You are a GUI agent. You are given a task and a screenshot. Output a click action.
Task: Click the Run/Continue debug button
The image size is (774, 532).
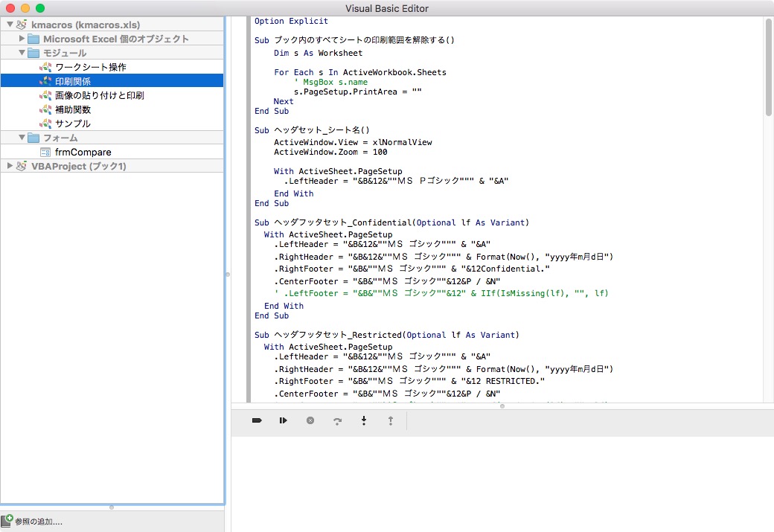[x=283, y=420]
